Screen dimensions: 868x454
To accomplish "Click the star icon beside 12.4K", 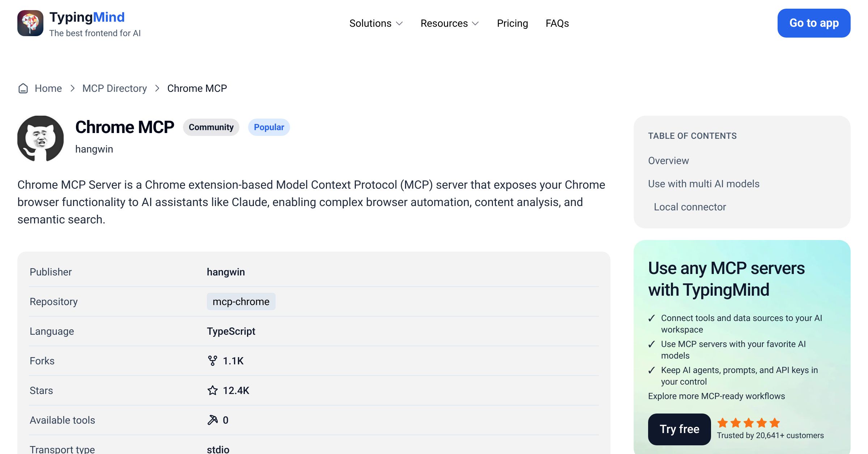I will 213,390.
